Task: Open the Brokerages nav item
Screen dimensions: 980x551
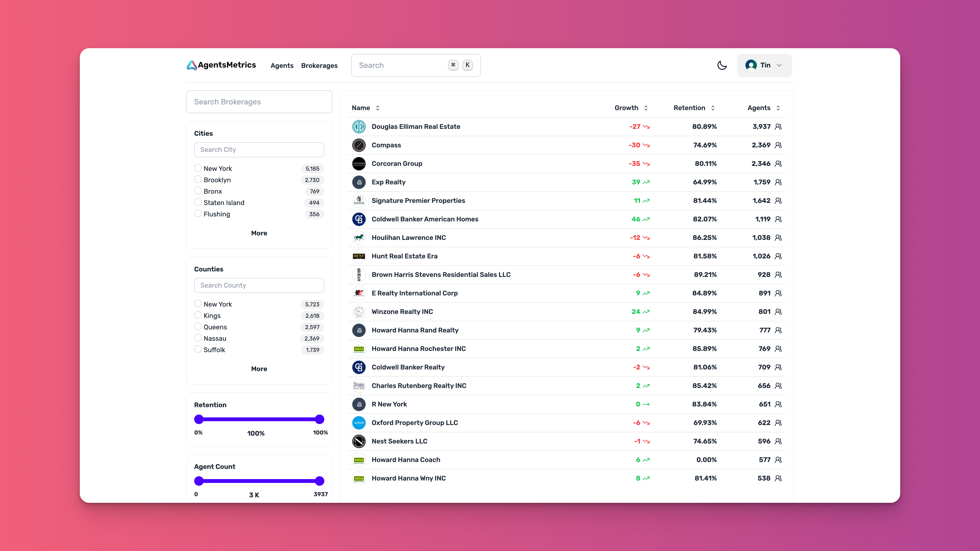Action: [x=319, y=65]
